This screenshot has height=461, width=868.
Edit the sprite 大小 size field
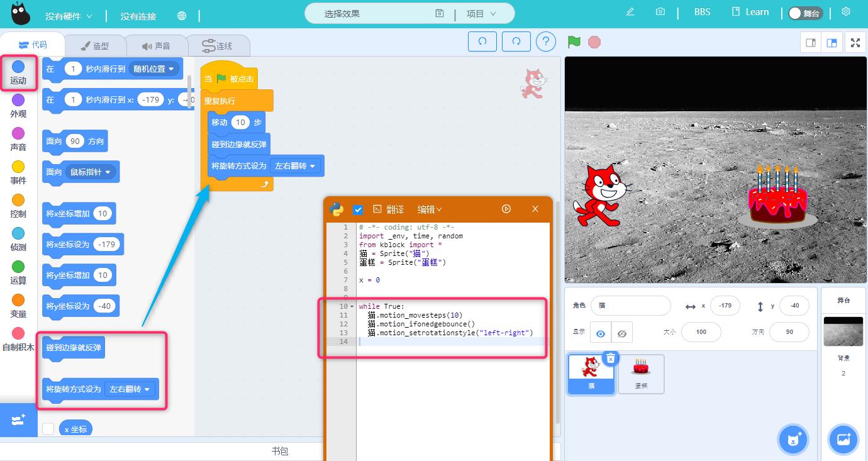701,332
